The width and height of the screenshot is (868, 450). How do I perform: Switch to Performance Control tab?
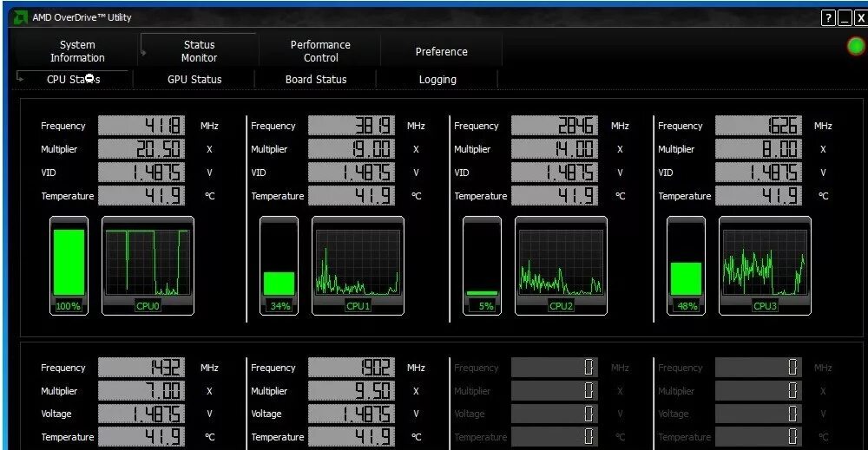click(320, 51)
